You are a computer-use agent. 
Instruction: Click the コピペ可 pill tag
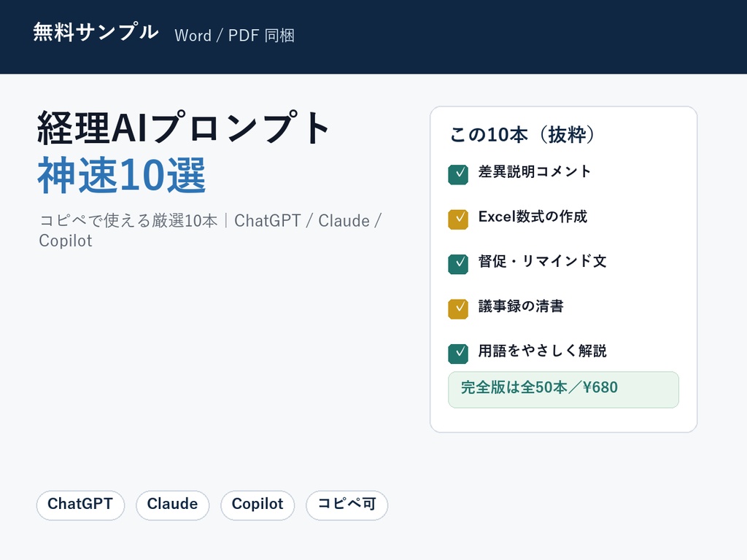(347, 505)
